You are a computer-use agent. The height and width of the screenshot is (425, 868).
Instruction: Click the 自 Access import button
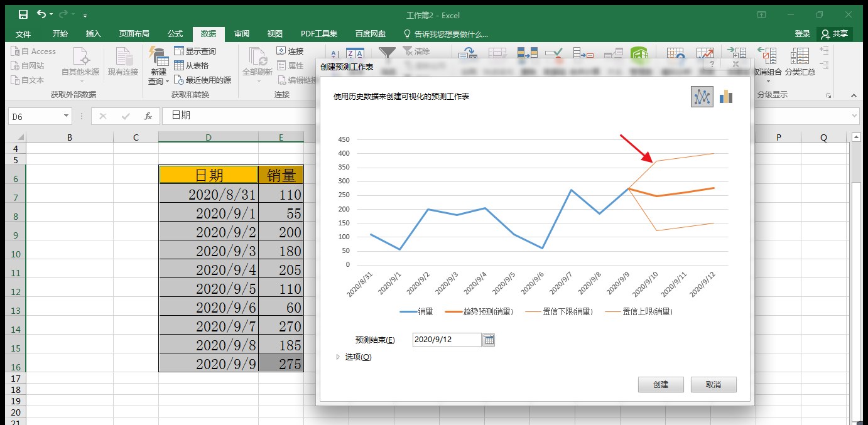(33, 51)
